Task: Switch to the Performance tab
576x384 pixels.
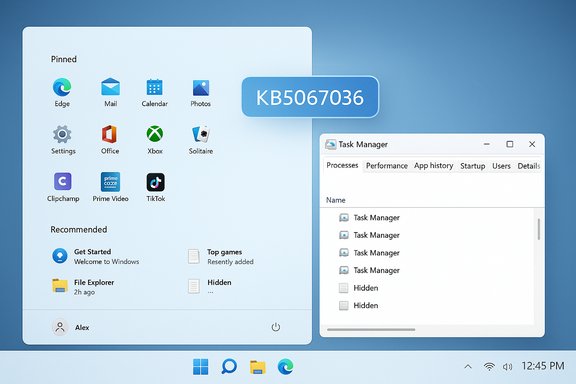Action: click(387, 166)
